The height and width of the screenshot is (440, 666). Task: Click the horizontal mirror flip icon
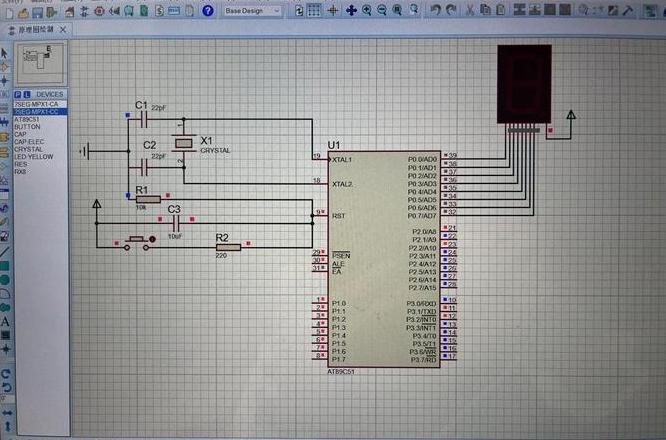[7, 412]
